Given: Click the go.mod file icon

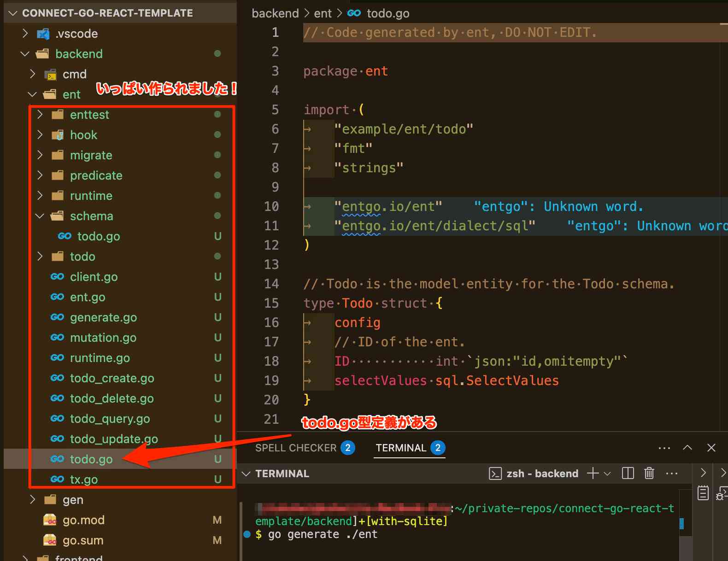Looking at the screenshot, I should pyautogui.click(x=50, y=520).
